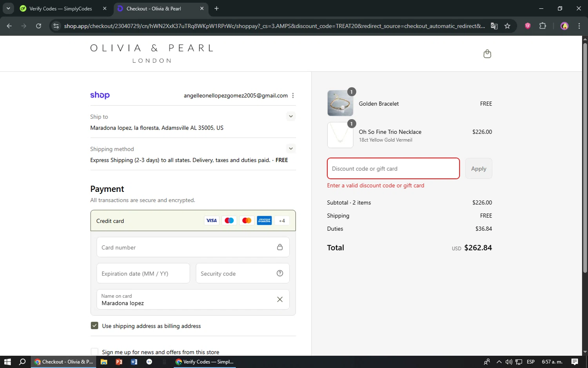Click the address bar URL
This screenshot has height=368, width=588.
coord(274,26)
